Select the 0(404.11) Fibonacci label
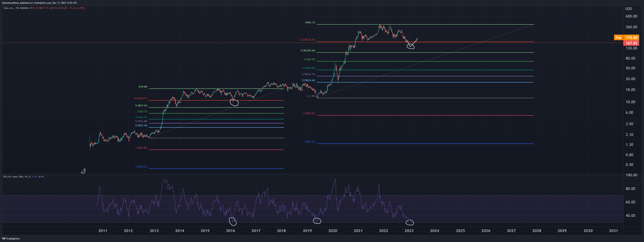 [x=310, y=22]
